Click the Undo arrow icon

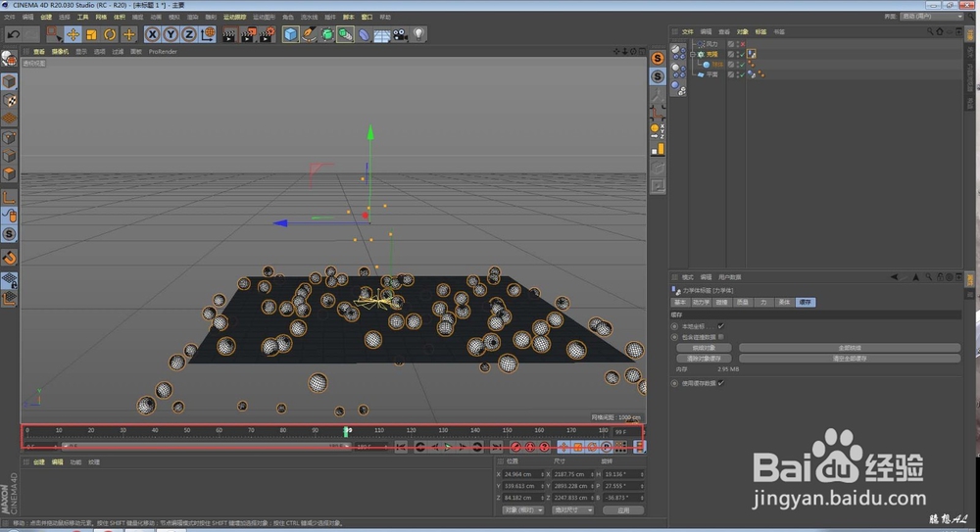click(x=13, y=34)
